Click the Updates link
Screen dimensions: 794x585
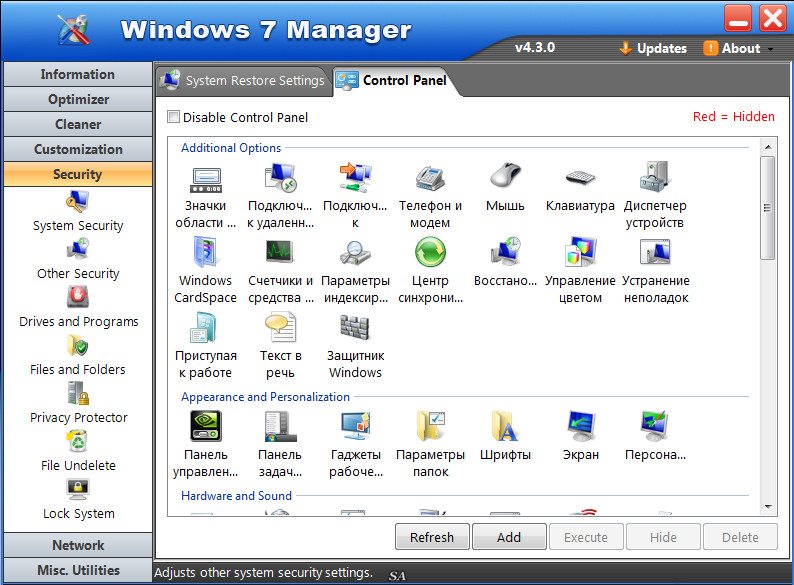coord(653,48)
